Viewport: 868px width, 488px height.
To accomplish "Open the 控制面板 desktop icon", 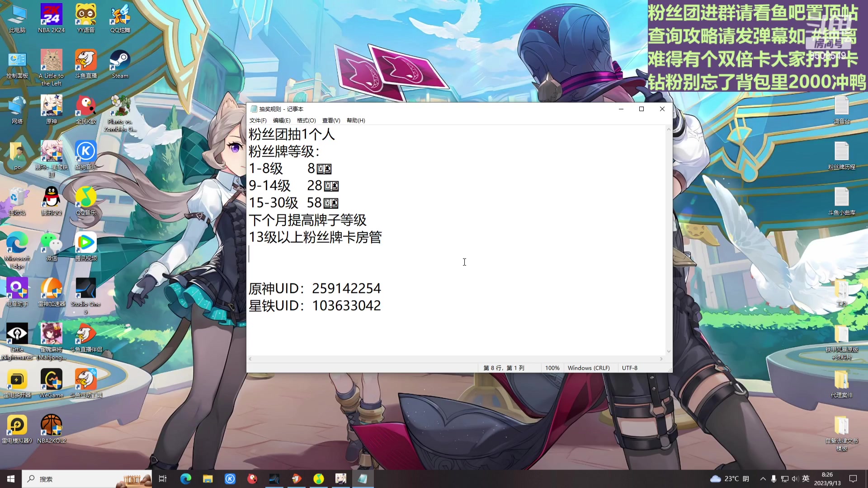I will coord(17,64).
